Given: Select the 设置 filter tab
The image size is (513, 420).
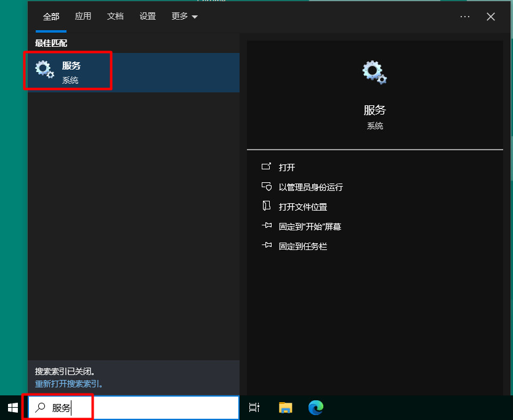Looking at the screenshot, I should (148, 17).
